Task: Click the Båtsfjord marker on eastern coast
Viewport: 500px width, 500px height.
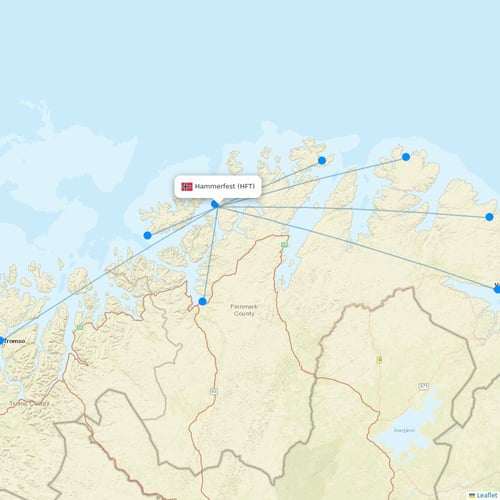Action: 489,217
